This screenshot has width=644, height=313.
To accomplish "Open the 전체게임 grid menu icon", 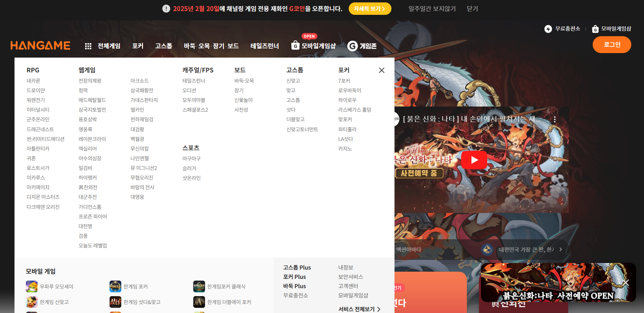I will 89,45.
